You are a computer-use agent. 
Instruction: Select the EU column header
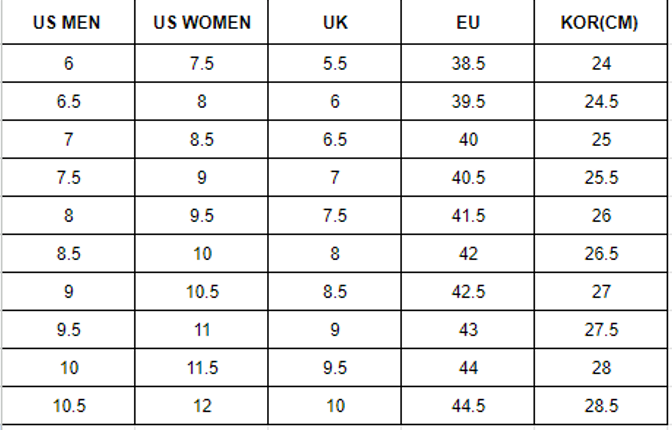(x=469, y=23)
